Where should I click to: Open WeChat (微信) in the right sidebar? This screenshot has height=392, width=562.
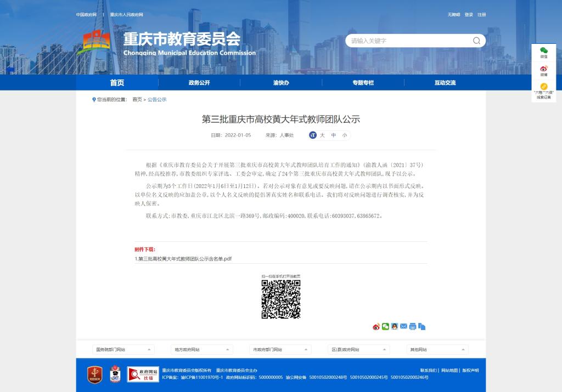(543, 52)
